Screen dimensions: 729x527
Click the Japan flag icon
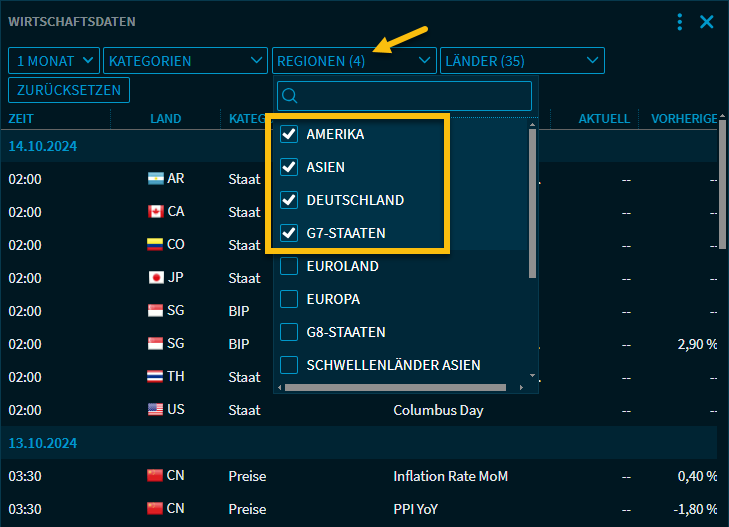(x=155, y=278)
